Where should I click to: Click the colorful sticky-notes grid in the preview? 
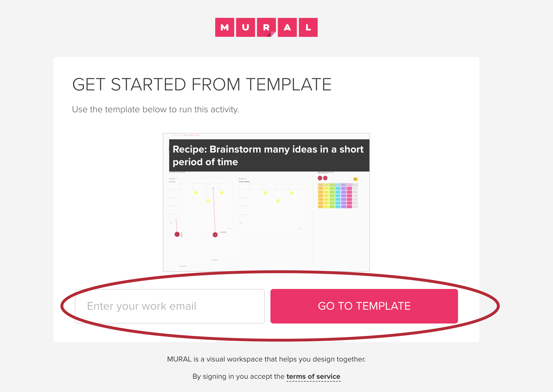click(338, 196)
